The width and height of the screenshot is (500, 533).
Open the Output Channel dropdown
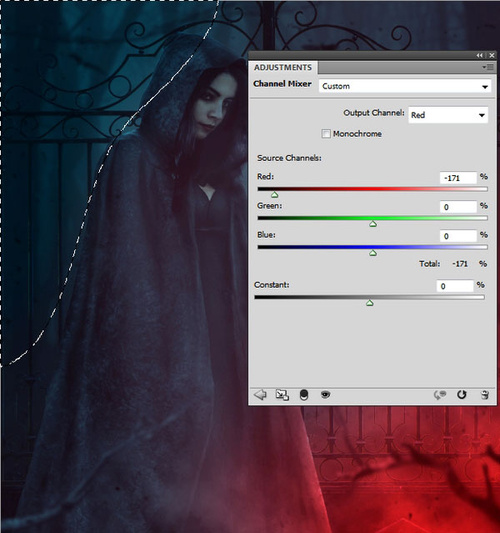click(448, 115)
